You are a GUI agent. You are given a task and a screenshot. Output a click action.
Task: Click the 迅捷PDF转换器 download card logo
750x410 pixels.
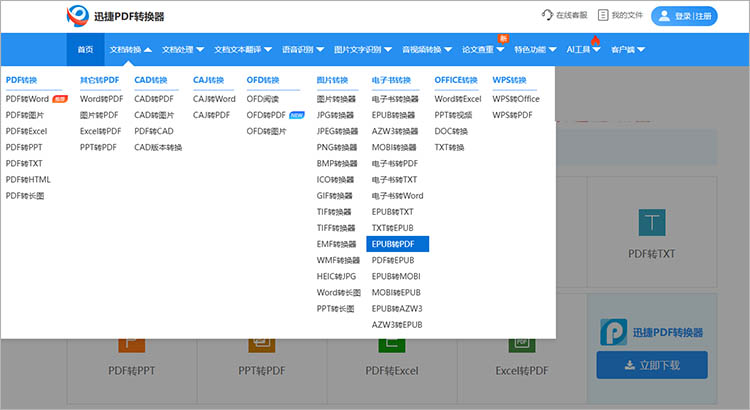(614, 332)
